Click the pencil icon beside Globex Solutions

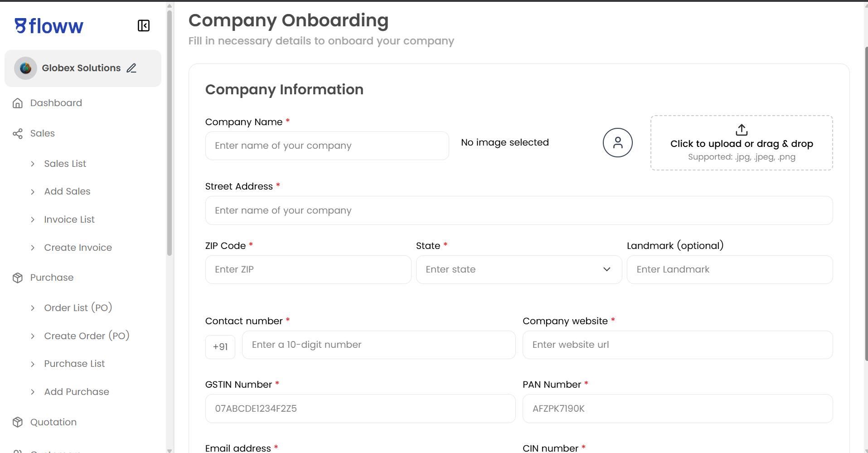(x=131, y=68)
